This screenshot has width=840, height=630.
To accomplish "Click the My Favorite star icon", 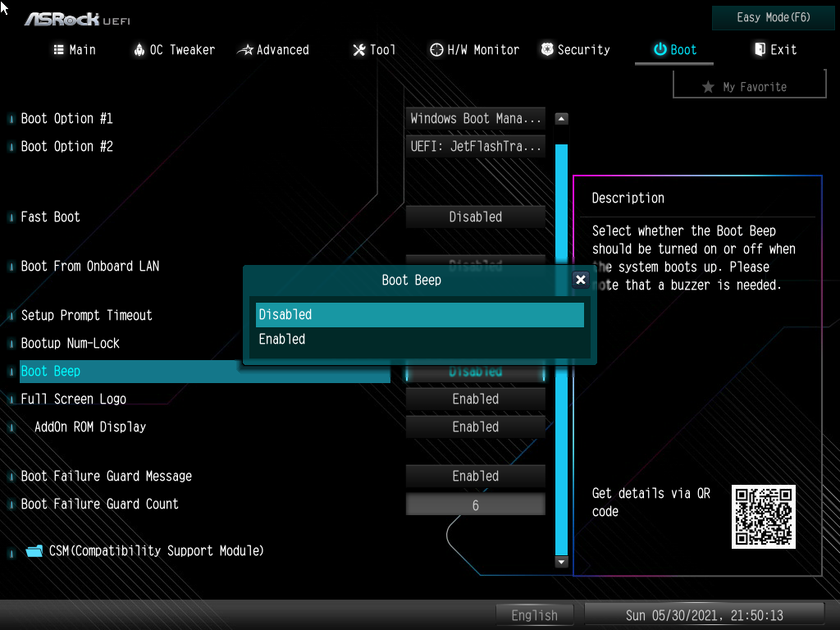I will pyautogui.click(x=708, y=87).
